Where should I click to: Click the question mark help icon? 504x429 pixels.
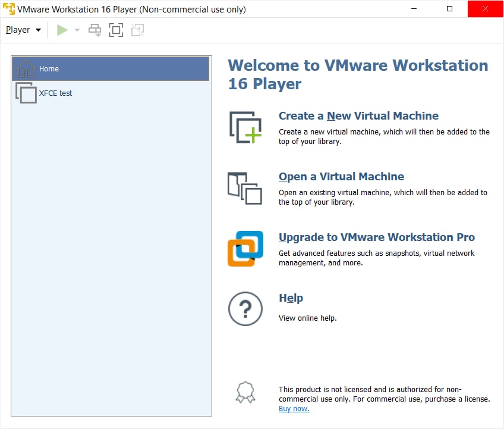tap(245, 309)
